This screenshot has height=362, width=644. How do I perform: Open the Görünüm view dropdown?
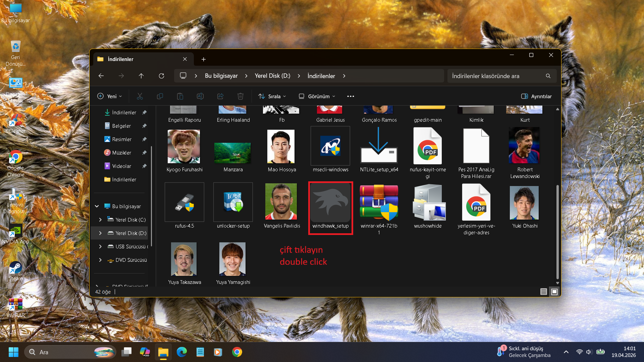317,96
